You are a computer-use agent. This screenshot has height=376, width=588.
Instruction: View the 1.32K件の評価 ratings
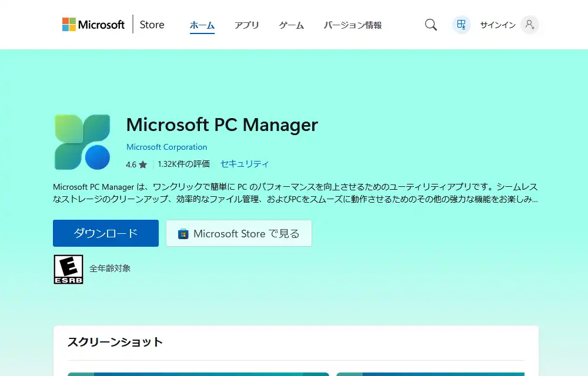pyautogui.click(x=183, y=164)
